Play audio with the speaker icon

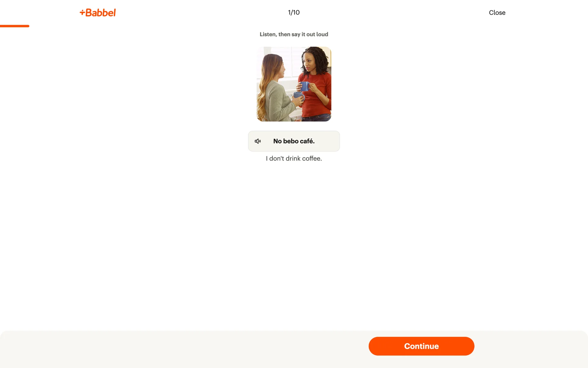click(x=258, y=141)
